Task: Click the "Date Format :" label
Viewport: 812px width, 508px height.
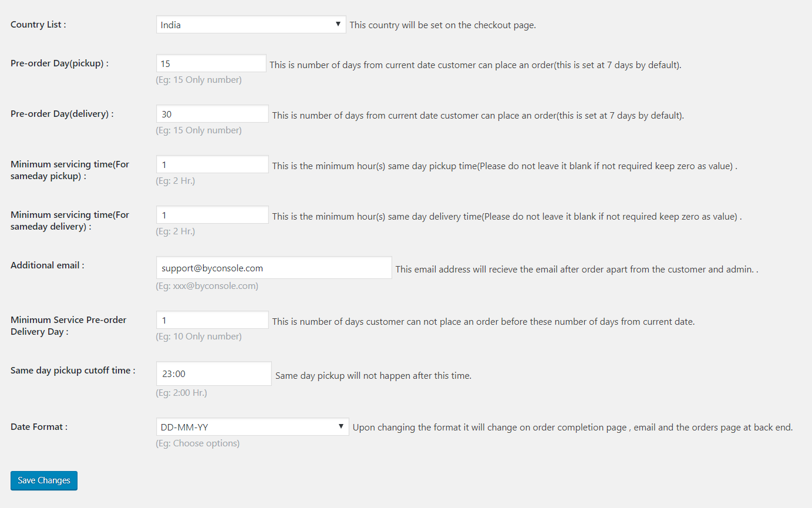Action: point(39,427)
